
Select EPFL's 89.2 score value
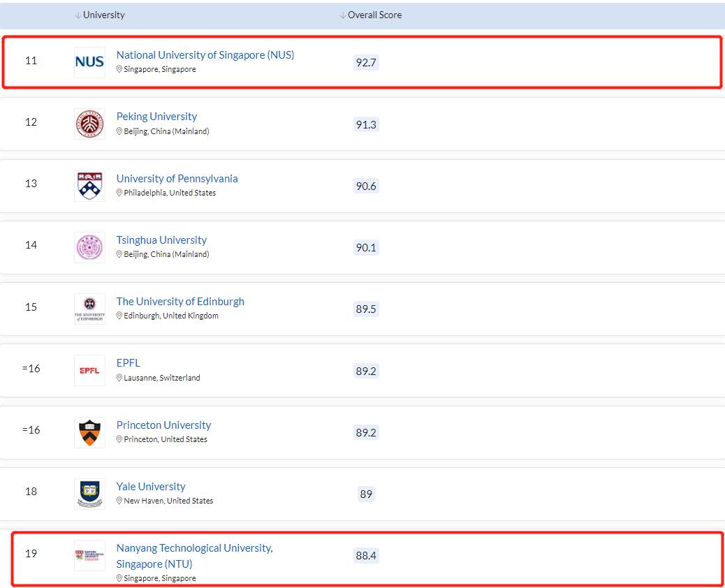pos(366,371)
